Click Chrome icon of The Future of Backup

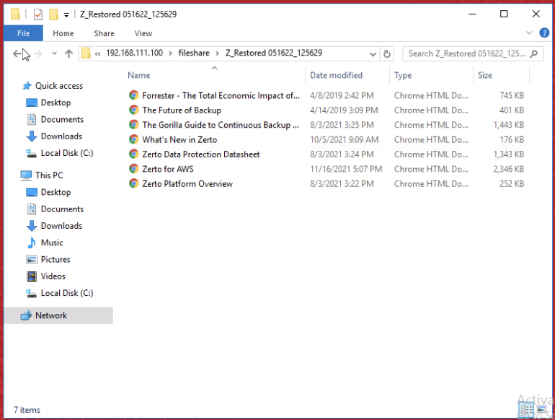pos(133,110)
